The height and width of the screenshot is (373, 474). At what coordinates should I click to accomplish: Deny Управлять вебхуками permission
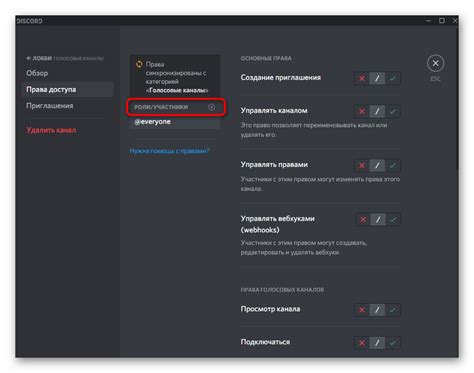(363, 219)
